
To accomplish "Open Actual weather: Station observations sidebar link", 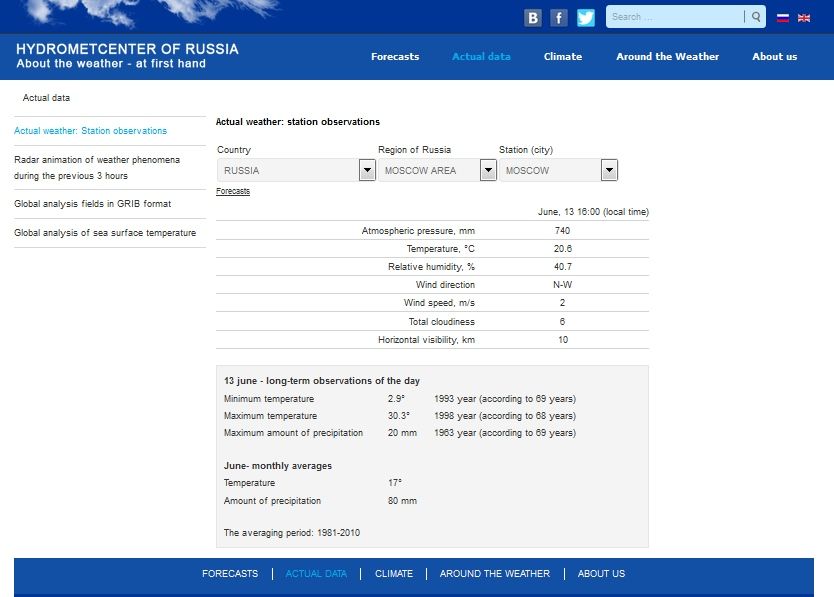I will click(x=90, y=131).
